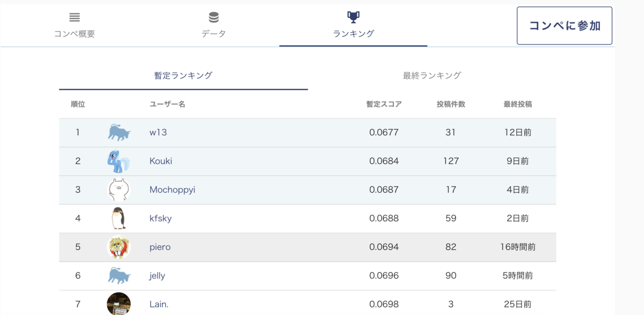
Task: Click the ランキング trophy icon
Action: (353, 17)
